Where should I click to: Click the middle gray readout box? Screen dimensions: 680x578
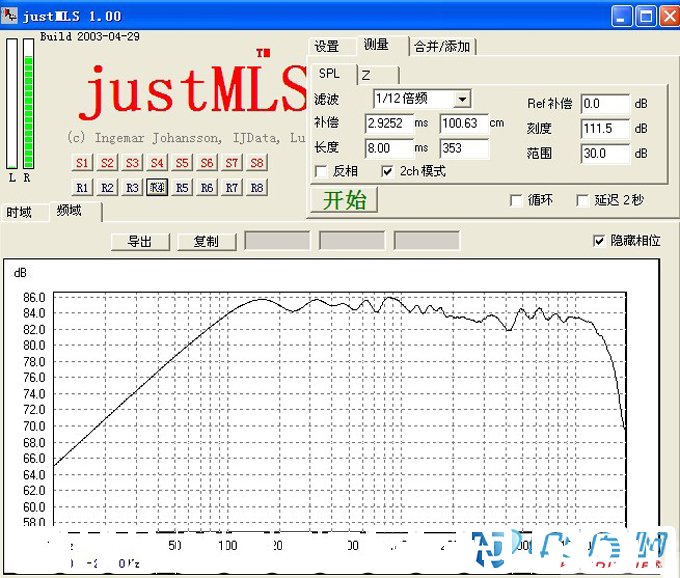pyautogui.click(x=352, y=241)
